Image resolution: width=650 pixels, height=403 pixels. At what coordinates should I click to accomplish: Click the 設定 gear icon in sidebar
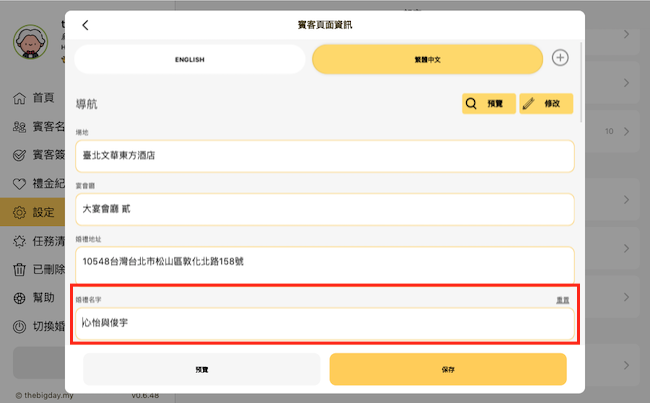click(x=19, y=212)
